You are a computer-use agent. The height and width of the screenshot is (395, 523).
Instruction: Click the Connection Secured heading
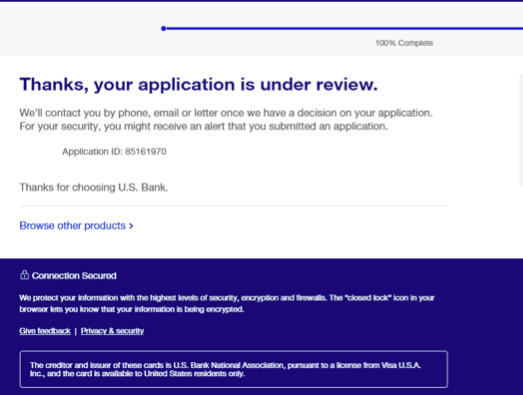pyautogui.click(x=74, y=276)
